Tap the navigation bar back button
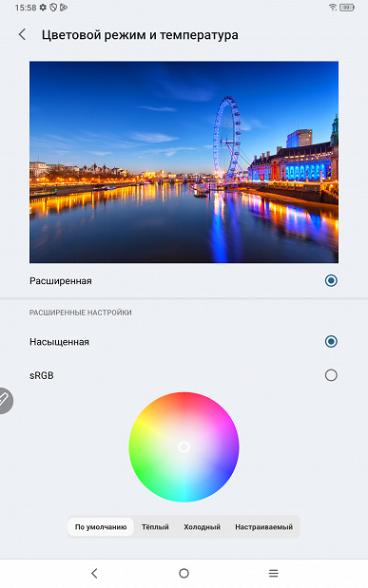This screenshot has height=588, width=368. point(94,573)
